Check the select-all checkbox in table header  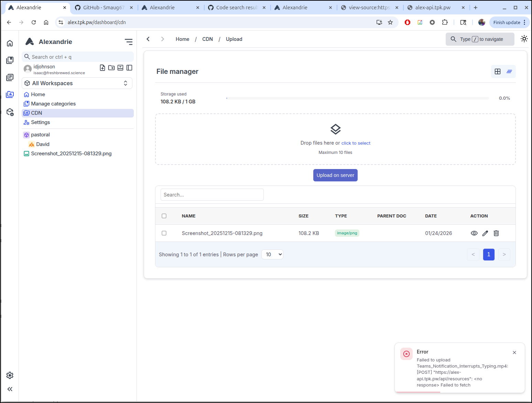point(164,216)
